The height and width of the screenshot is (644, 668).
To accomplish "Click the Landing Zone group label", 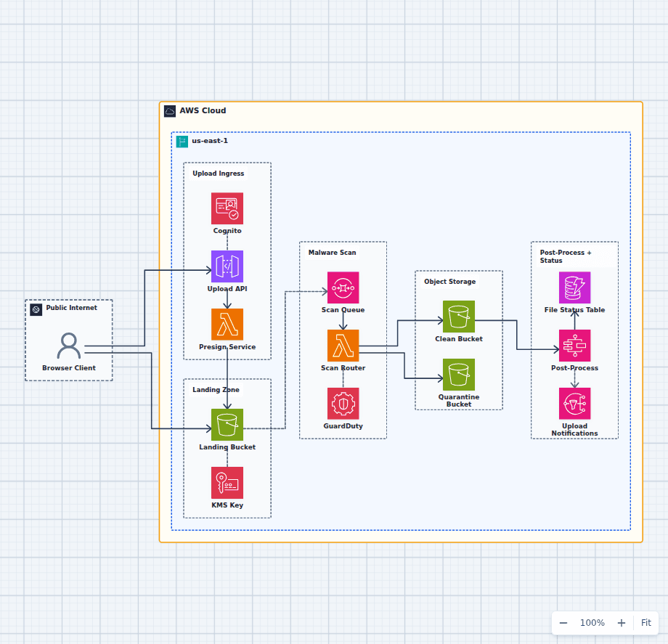I will click(x=216, y=390).
